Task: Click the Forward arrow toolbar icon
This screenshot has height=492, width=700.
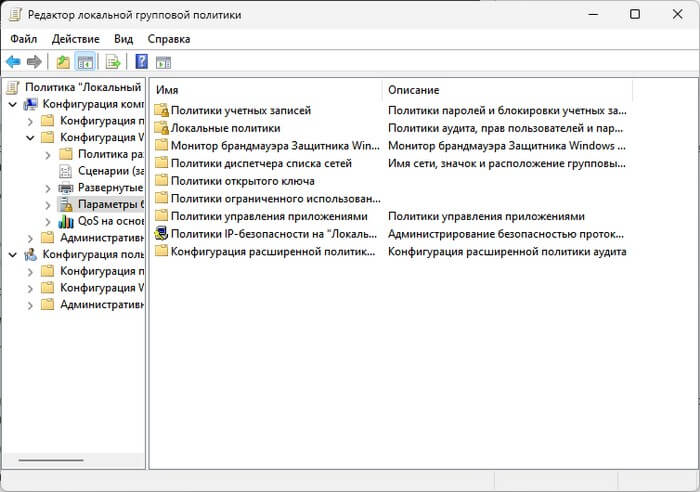Action: (x=34, y=62)
